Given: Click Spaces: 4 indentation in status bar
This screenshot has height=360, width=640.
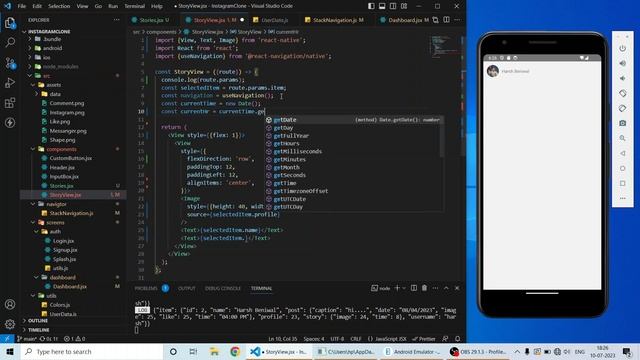Looking at the screenshot, I should coord(313,339).
